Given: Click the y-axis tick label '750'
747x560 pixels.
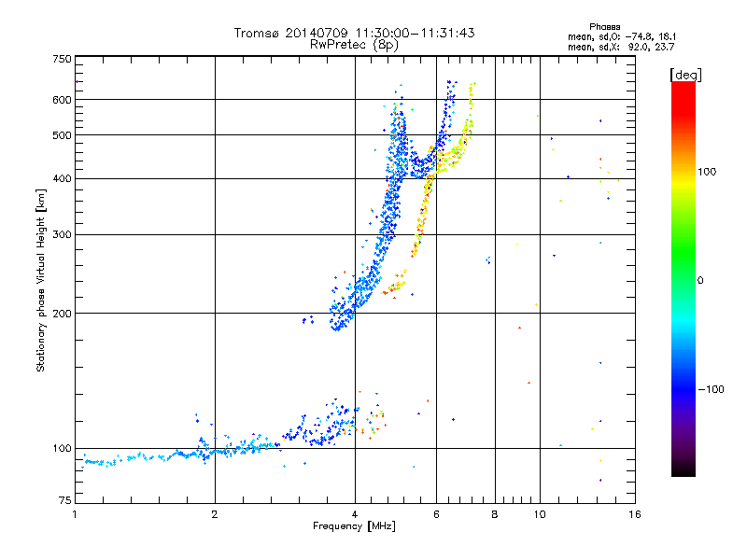Looking at the screenshot, I should pos(62,59).
